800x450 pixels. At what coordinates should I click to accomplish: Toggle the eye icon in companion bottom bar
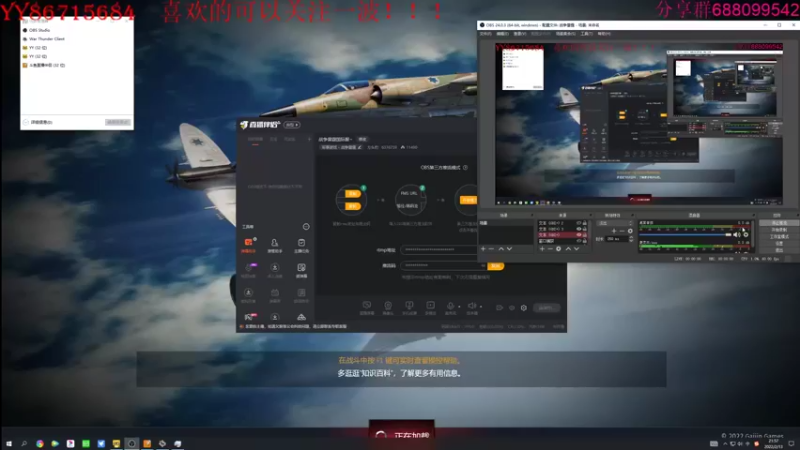tap(512, 308)
